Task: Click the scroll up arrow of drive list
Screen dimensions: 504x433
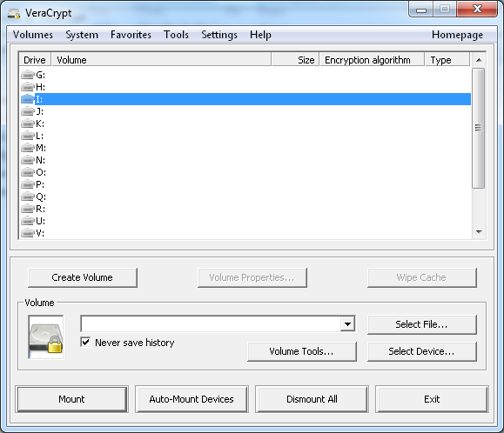Action: (x=479, y=60)
